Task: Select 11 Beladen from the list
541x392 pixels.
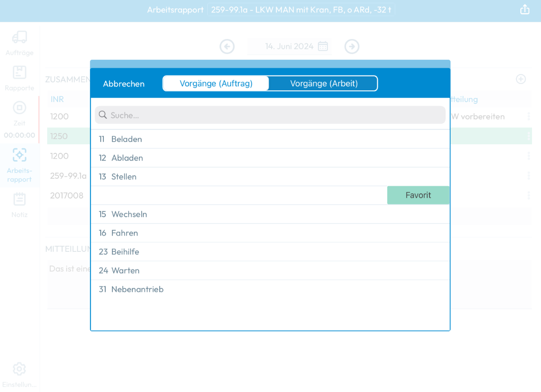Action: [x=270, y=139]
